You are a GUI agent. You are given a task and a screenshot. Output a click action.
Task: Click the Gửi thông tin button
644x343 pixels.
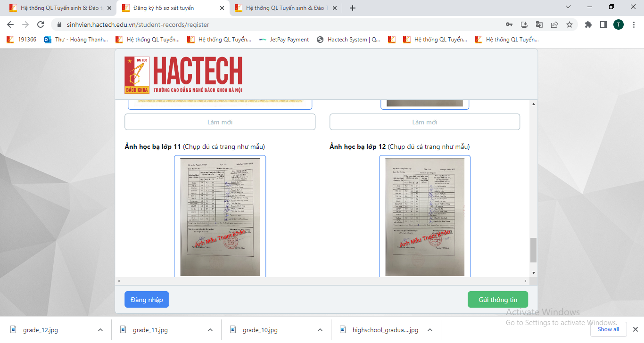(x=498, y=300)
